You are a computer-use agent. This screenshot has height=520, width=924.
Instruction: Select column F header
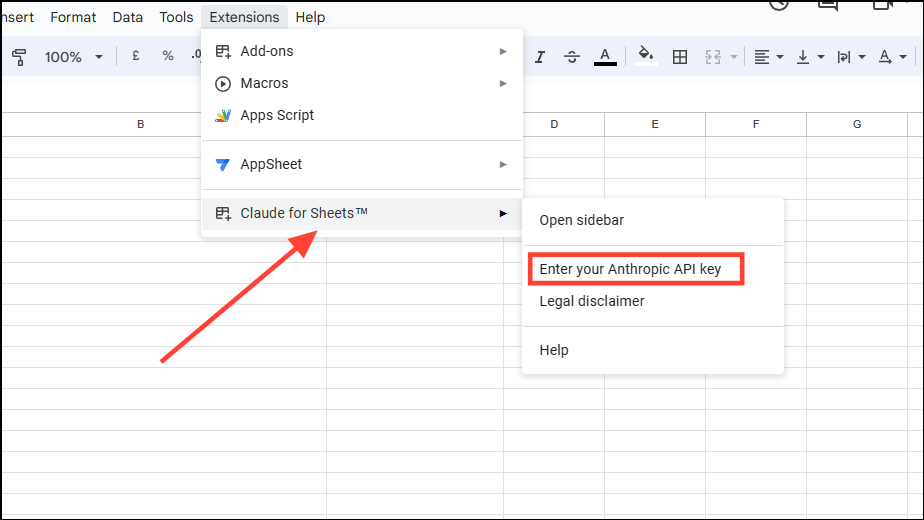pos(755,124)
